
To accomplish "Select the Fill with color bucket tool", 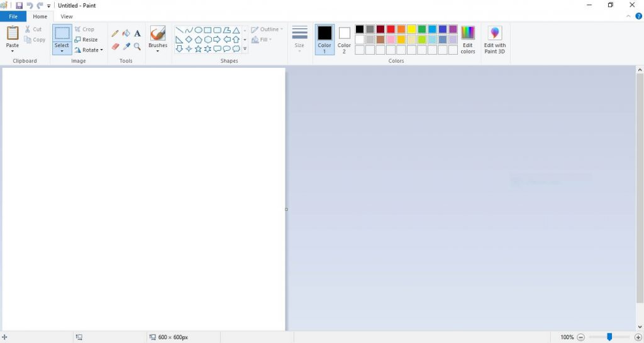I will point(126,33).
